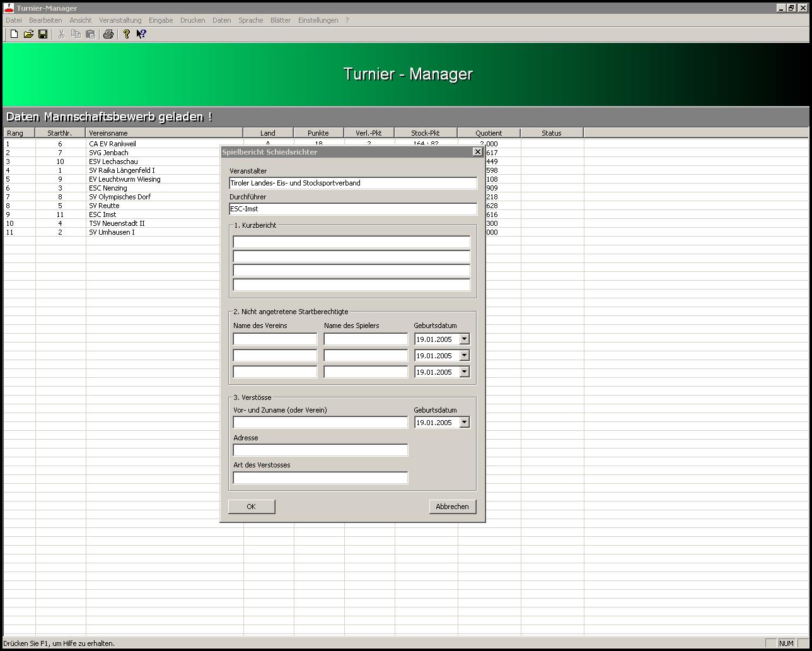Open the Veranstaltung menu

[120, 20]
